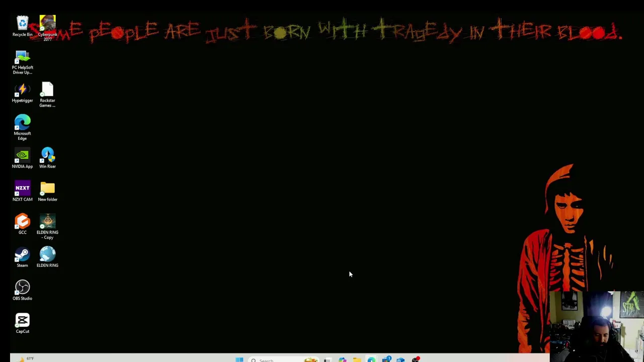This screenshot has height=362, width=644.
Task: Select the GCC desktop icon
Action: coord(22,224)
